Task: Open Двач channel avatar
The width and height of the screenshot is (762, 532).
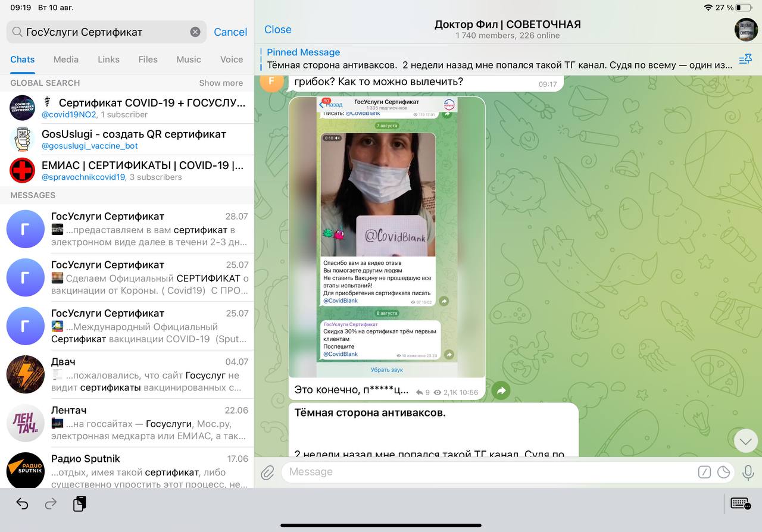Action: (26, 374)
